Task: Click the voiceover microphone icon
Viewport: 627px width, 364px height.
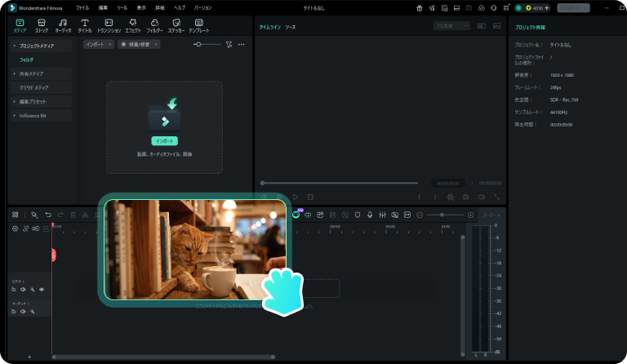Action: tap(370, 215)
